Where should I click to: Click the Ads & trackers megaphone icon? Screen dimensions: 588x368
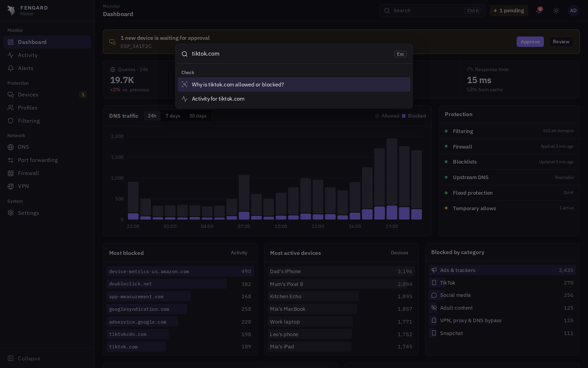pos(434,270)
